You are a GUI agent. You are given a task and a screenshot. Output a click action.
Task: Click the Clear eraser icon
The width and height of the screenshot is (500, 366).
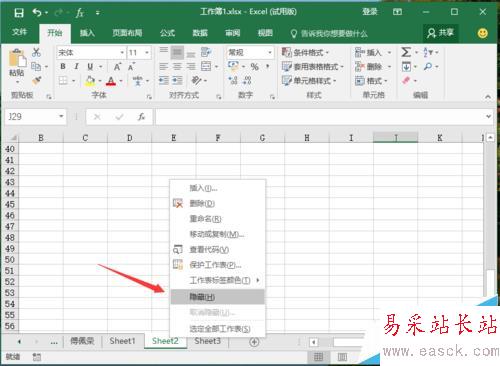tap(406, 80)
